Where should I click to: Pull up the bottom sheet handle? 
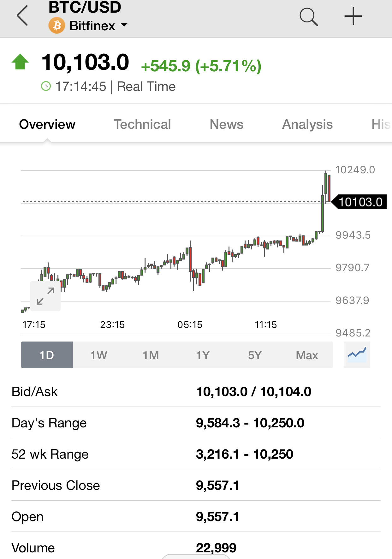click(x=196, y=556)
